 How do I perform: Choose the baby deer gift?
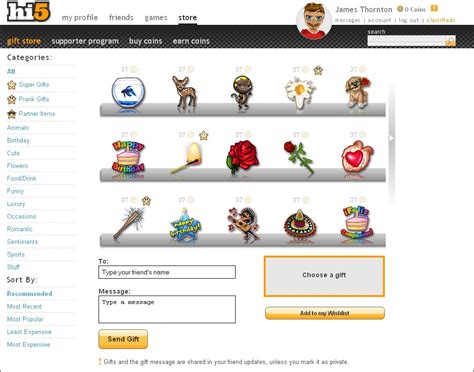click(x=184, y=92)
